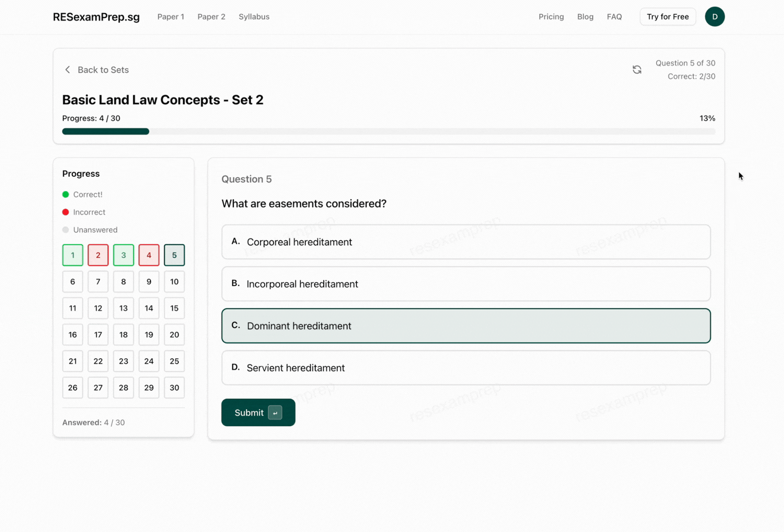Click the Try for Free button
Image resolution: width=784 pixels, height=532 pixels.
(x=668, y=17)
